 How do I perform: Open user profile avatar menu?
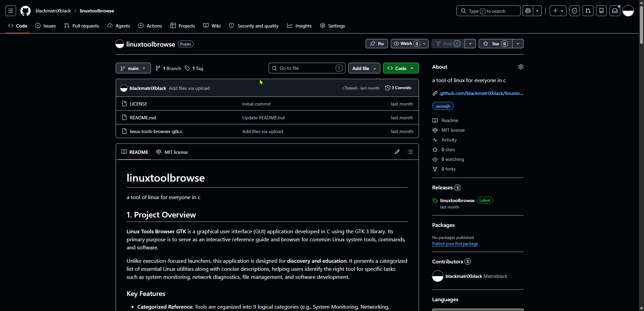628,11
